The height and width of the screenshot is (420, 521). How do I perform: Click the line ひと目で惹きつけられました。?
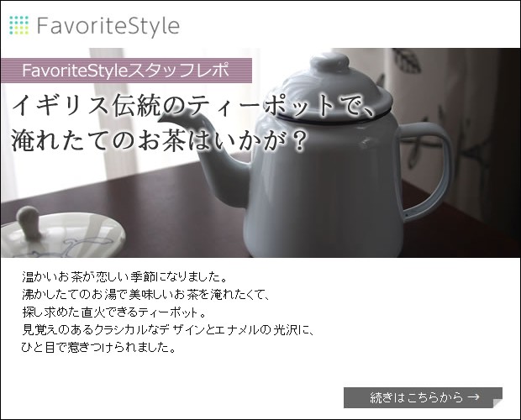[98, 348]
